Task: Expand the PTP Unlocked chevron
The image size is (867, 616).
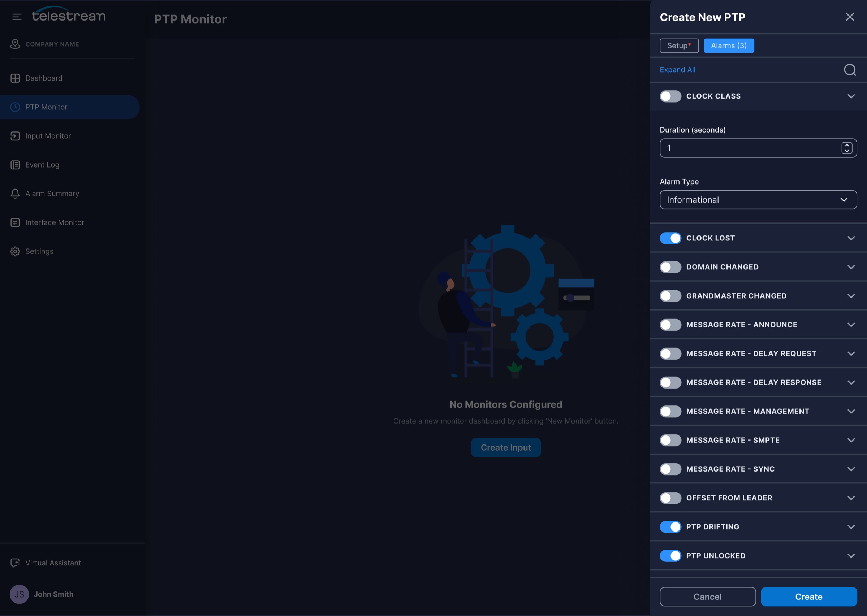Action: pos(851,555)
